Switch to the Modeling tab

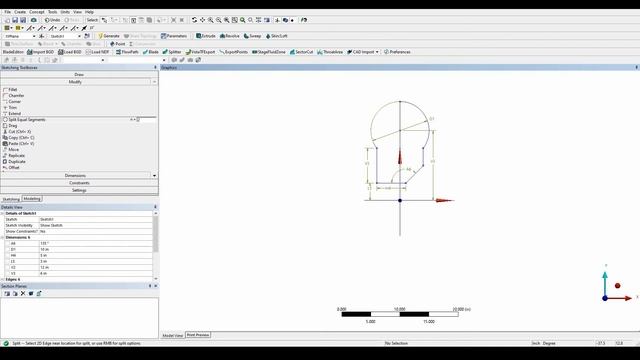click(32, 199)
